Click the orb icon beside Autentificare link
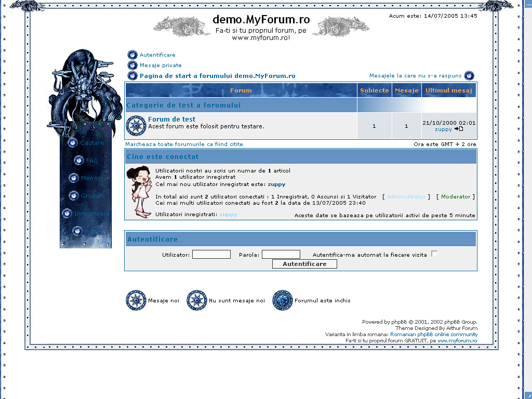The height and width of the screenshot is (399, 532). 132,55
